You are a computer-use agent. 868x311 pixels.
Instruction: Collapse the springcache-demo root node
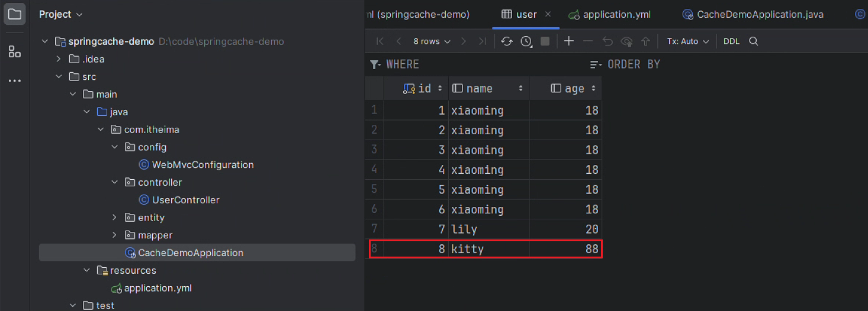[x=44, y=41]
